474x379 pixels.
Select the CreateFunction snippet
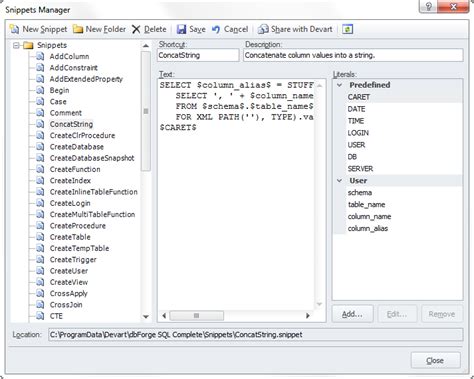pos(75,169)
